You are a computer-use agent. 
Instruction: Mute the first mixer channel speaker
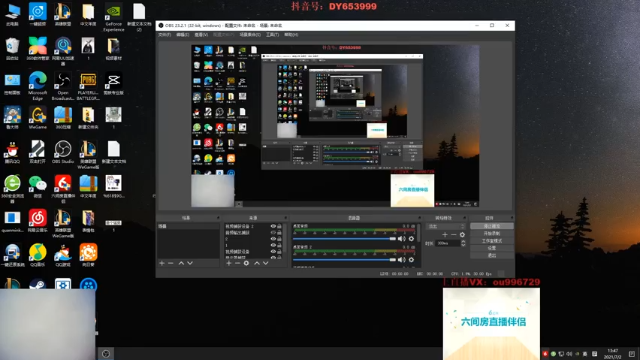[x=401, y=239]
